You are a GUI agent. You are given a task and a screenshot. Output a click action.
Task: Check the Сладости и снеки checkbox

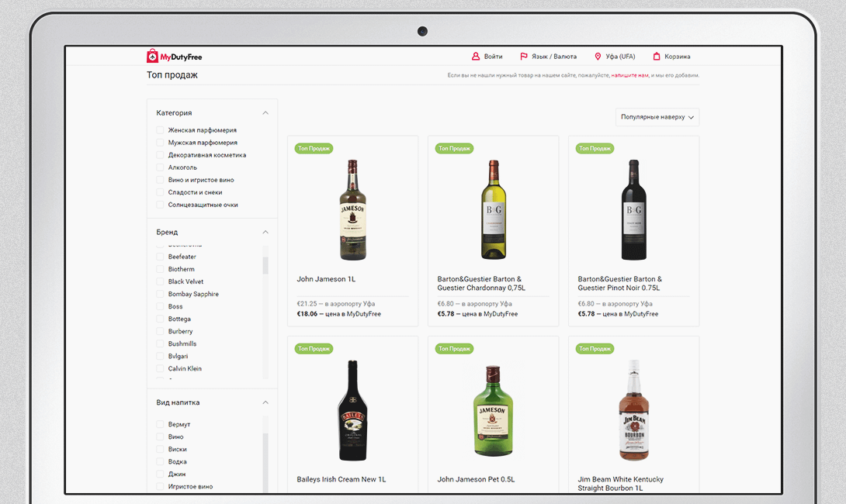pos(160,192)
